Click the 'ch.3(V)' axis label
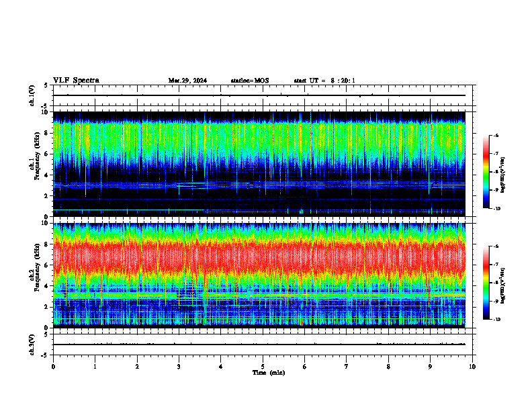Image resolution: width=532 pixels, height=411 pixels. click(32, 345)
